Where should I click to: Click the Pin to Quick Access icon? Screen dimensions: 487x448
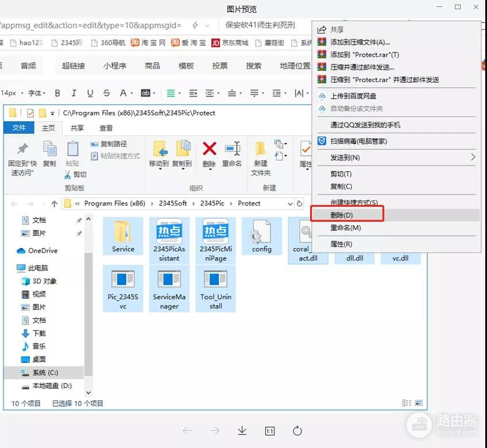(x=22, y=149)
